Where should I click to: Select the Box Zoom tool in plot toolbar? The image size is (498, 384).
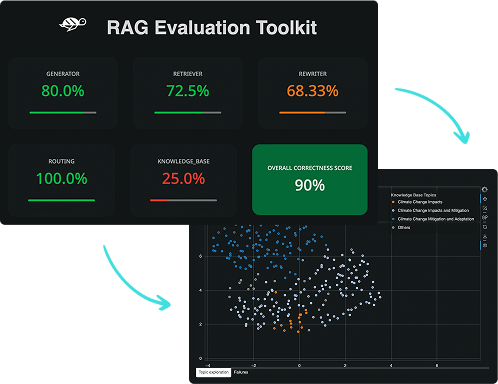[x=485, y=209]
